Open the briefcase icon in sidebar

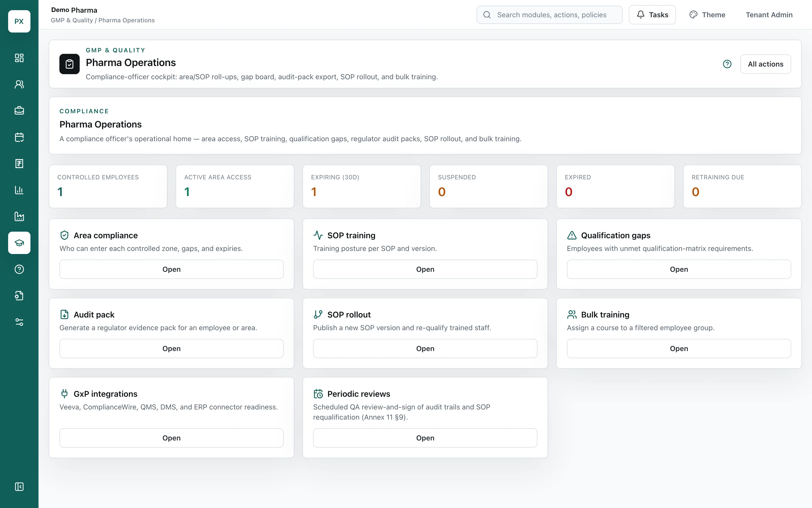click(19, 110)
